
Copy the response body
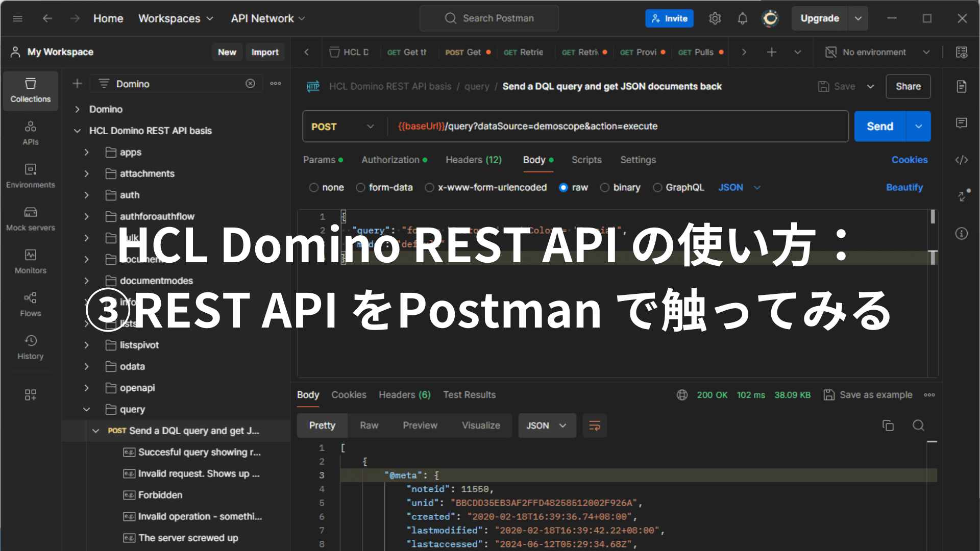pos(888,425)
